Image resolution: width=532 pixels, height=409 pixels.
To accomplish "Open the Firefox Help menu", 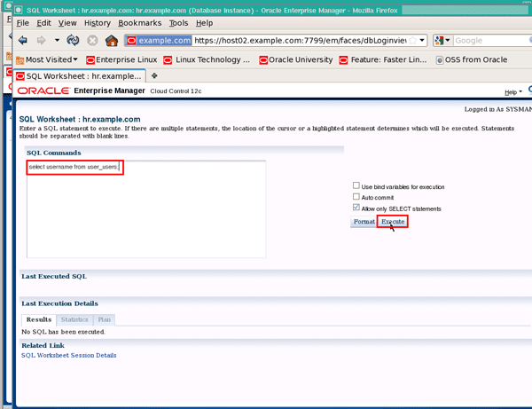I will click(204, 23).
